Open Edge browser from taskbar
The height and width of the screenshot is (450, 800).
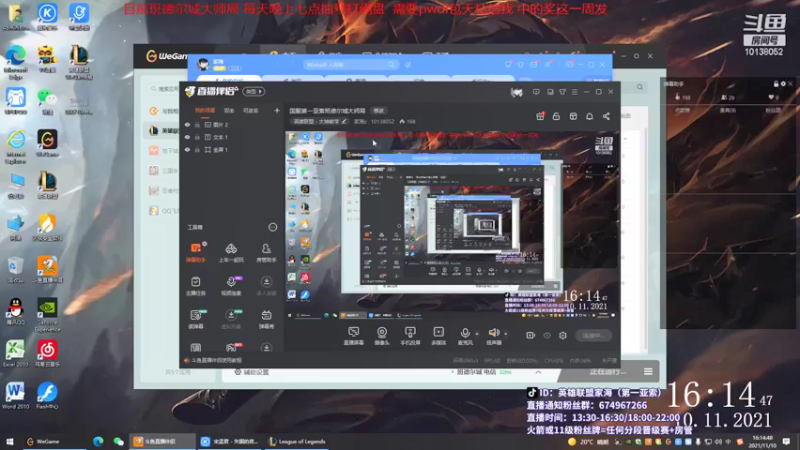tap(98, 441)
